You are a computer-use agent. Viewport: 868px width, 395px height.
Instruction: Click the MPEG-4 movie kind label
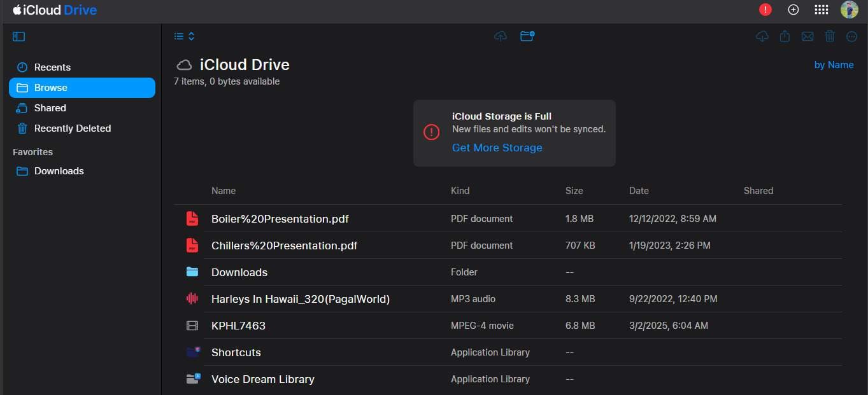[x=482, y=326]
